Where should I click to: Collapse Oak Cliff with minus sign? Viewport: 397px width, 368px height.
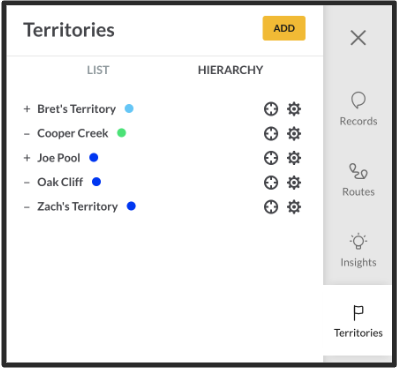tap(27, 183)
